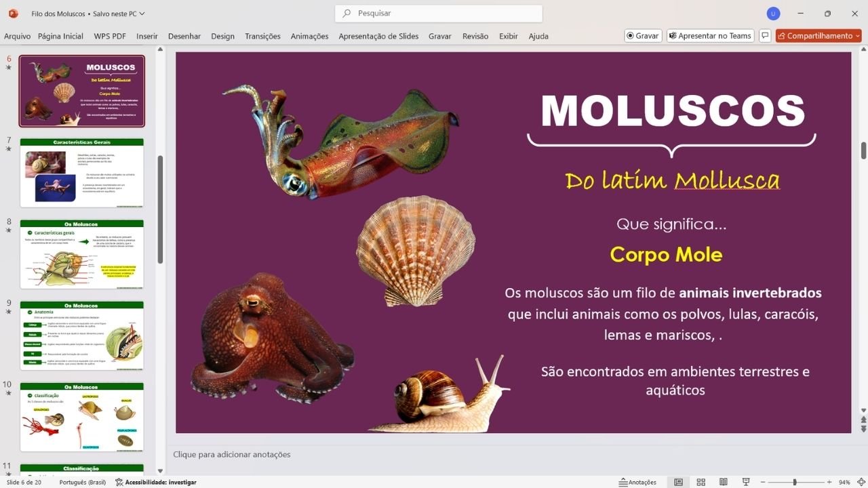This screenshot has height=488, width=868.
Task: Open the Transições tab
Action: (262, 36)
